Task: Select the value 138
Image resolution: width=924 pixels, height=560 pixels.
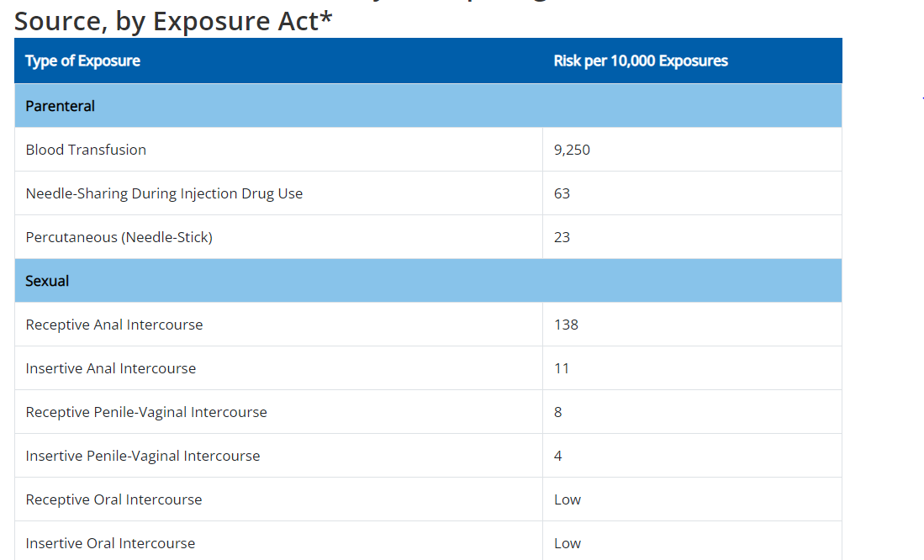Action: 566,325
